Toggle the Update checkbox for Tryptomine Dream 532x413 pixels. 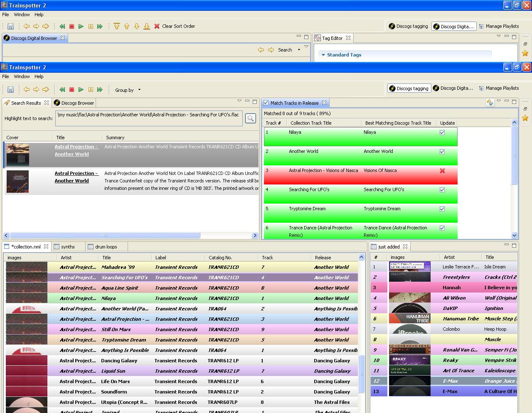(x=442, y=209)
